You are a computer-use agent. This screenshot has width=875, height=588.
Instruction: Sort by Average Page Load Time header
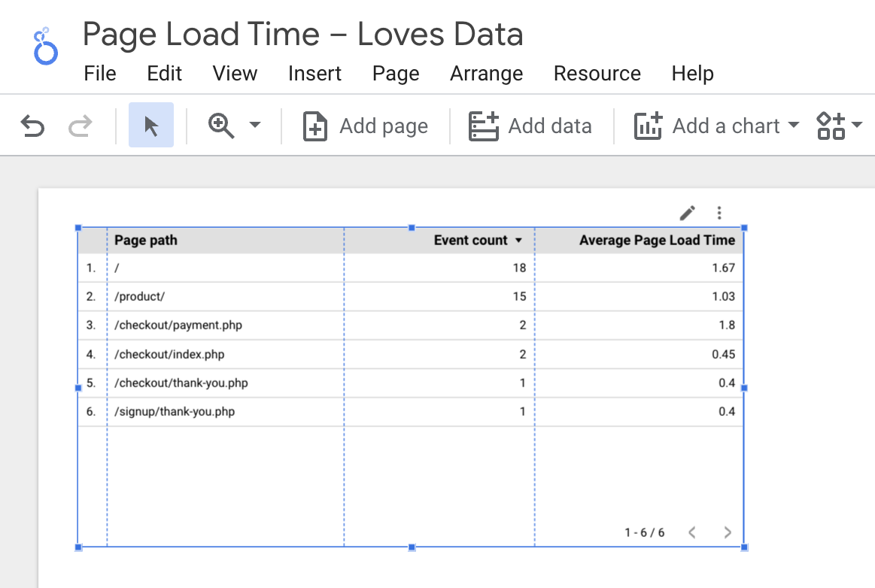(x=656, y=241)
